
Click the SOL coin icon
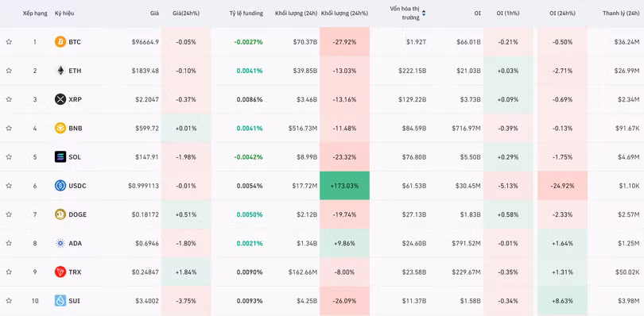60,156
